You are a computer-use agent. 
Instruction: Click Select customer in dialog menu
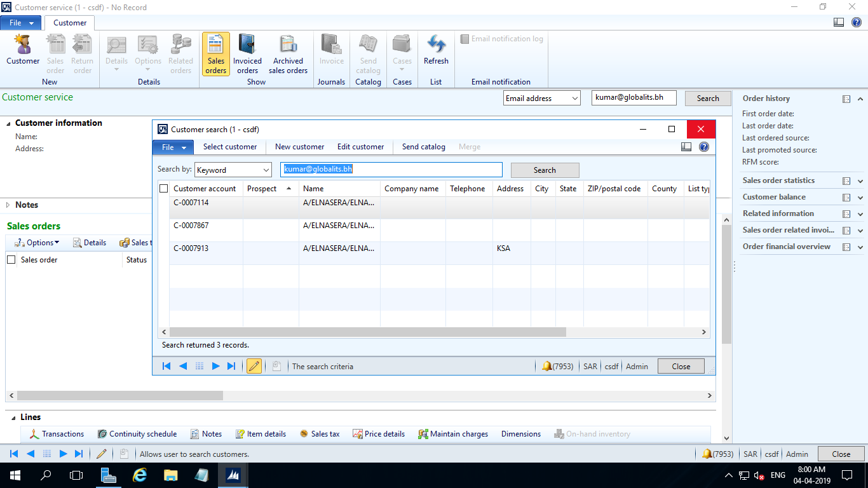pos(230,147)
